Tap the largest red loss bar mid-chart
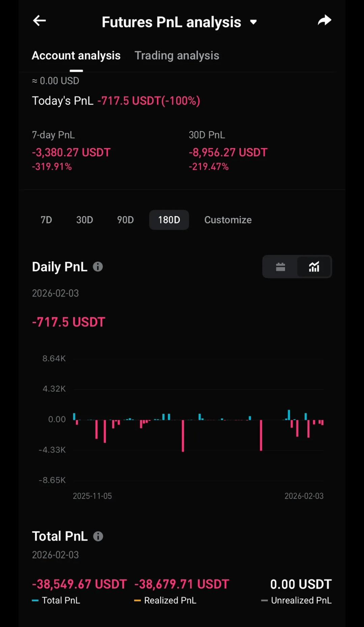Screen dimensions: 364x627 click(183, 436)
